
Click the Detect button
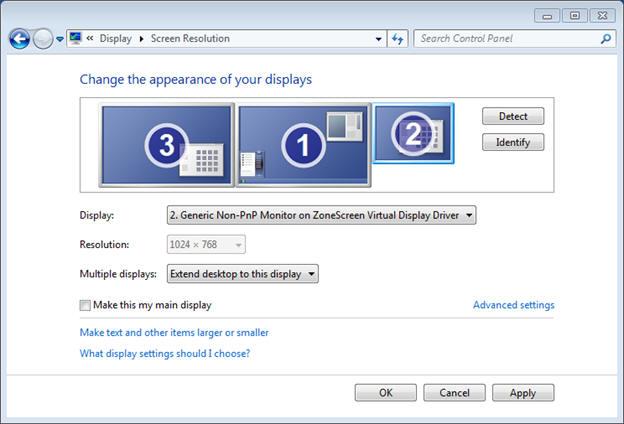[513, 116]
